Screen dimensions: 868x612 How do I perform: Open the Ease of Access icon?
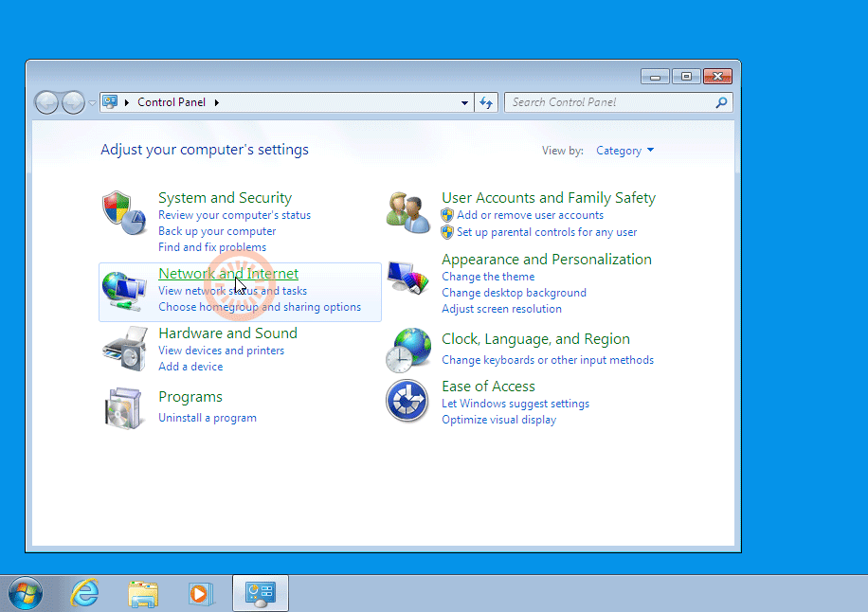coord(407,401)
